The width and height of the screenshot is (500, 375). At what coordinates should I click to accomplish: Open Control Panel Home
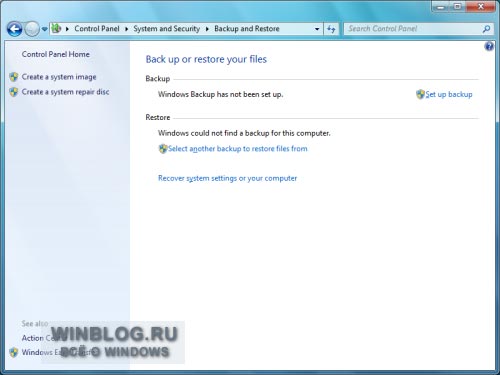pyautogui.click(x=56, y=54)
